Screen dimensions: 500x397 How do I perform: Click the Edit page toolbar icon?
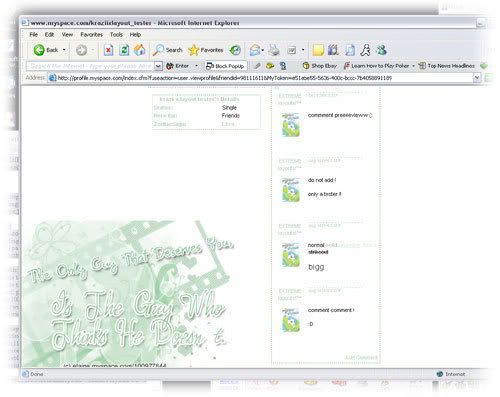pos(292,50)
